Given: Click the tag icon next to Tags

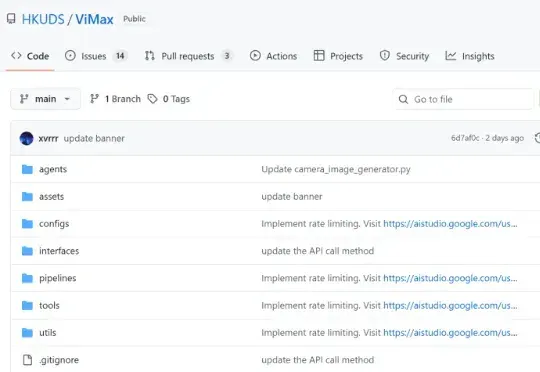Looking at the screenshot, I should point(153,99).
